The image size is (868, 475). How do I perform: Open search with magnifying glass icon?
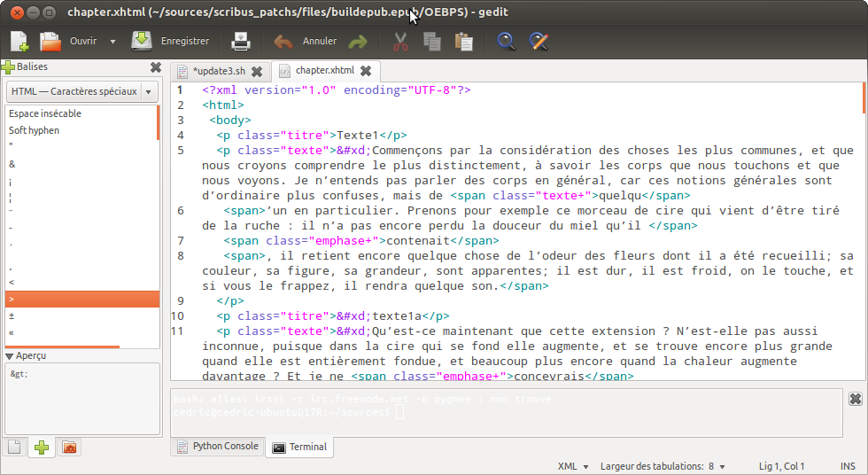tap(506, 42)
